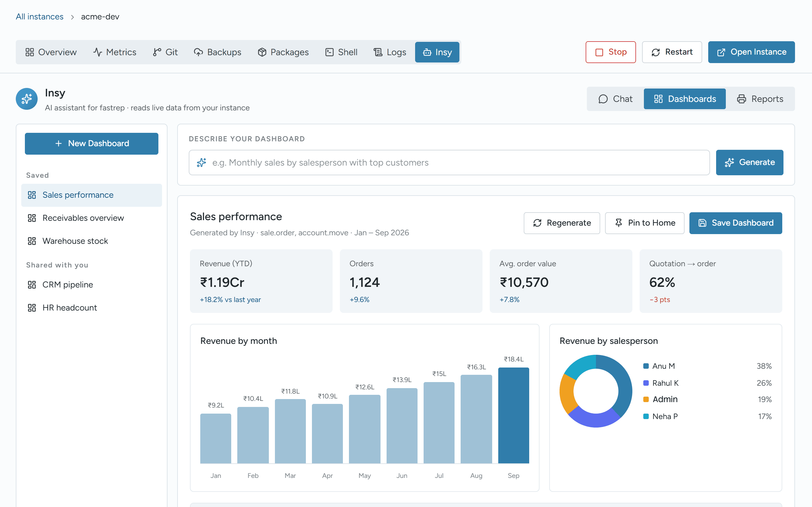This screenshot has width=812, height=507.
Task: Save the dashboard
Action: click(x=736, y=223)
